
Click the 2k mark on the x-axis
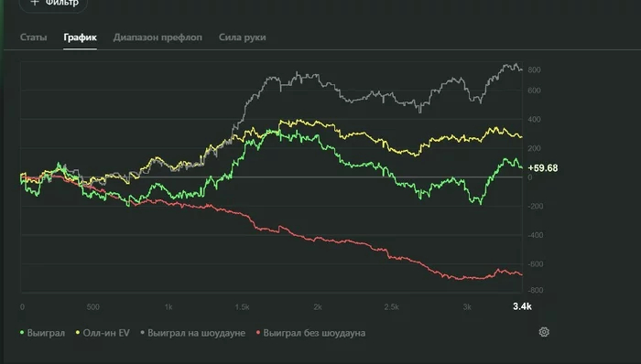pyautogui.click(x=318, y=307)
